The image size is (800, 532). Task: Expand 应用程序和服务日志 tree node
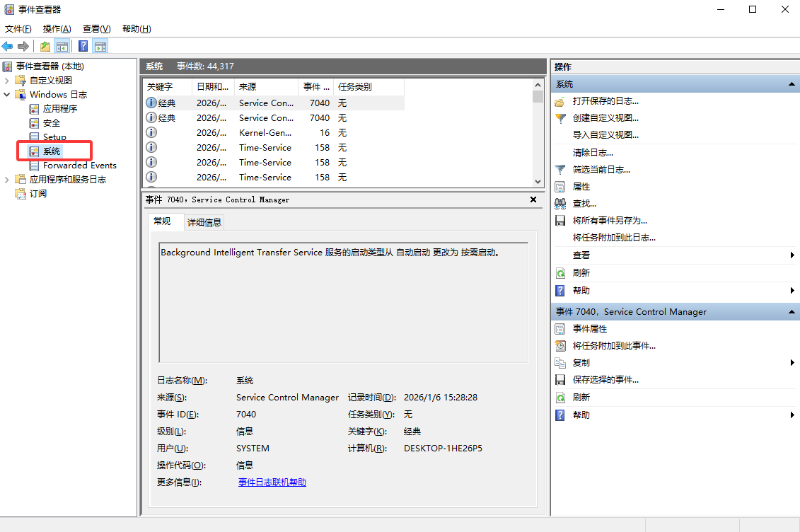click(x=7, y=180)
